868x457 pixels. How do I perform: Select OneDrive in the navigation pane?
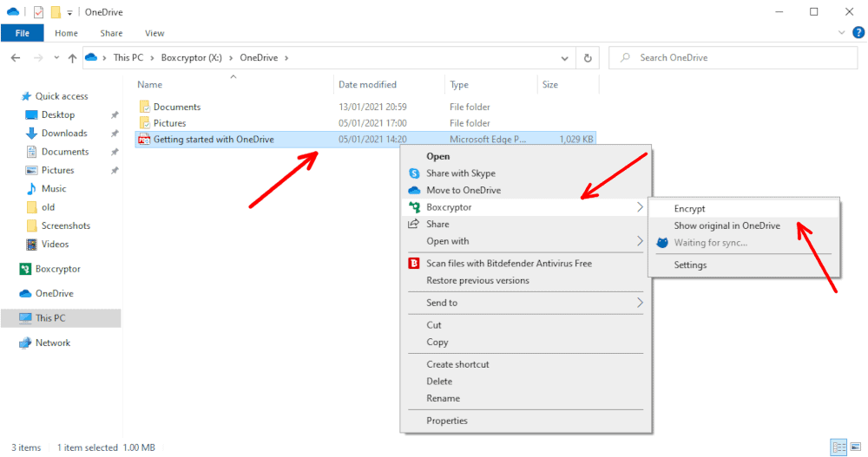click(x=54, y=293)
